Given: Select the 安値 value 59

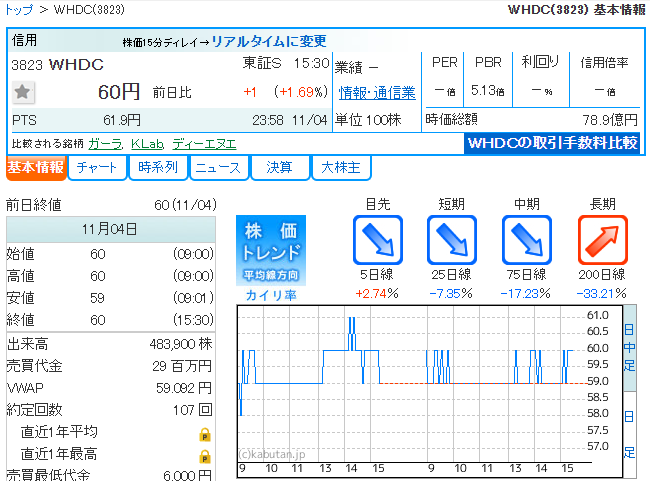Looking at the screenshot, I should click(x=97, y=298).
